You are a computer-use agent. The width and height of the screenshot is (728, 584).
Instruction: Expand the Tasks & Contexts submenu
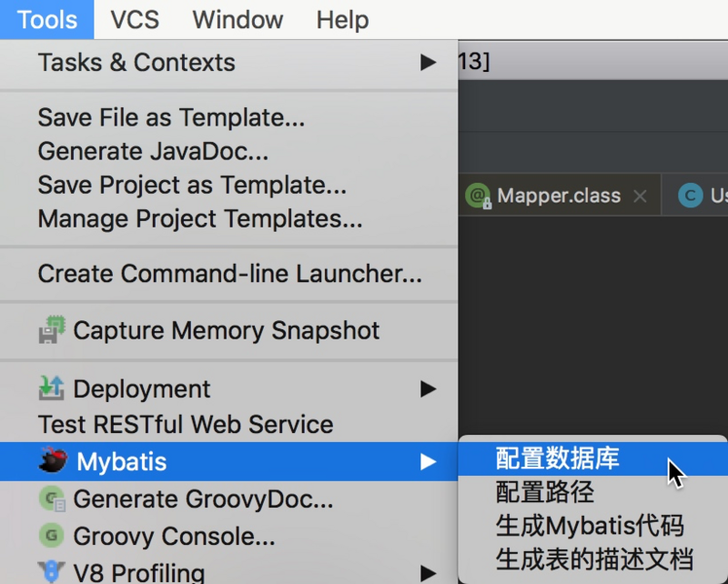[229, 62]
